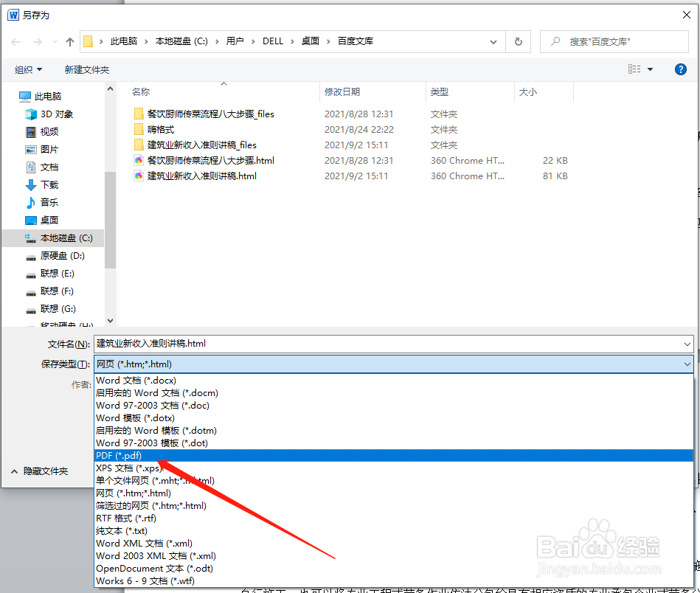Click the sidebar scroll down arrow
The image size is (700, 593).
[110, 321]
